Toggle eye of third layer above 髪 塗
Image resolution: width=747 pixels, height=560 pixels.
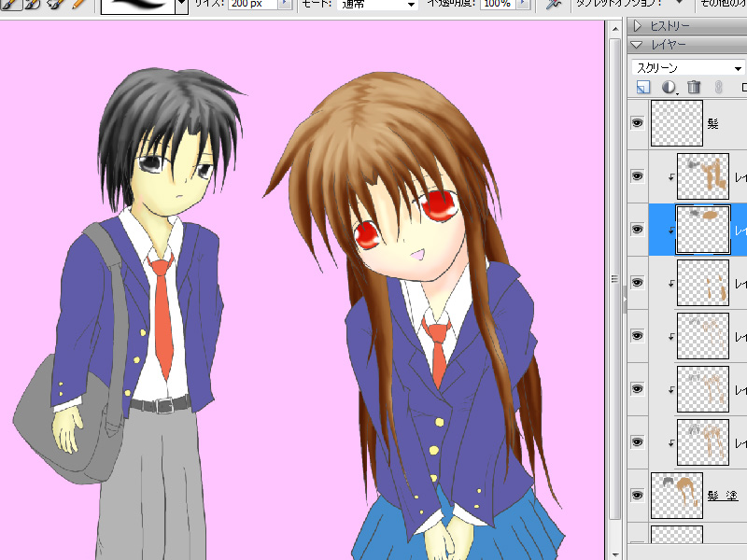[x=638, y=336]
